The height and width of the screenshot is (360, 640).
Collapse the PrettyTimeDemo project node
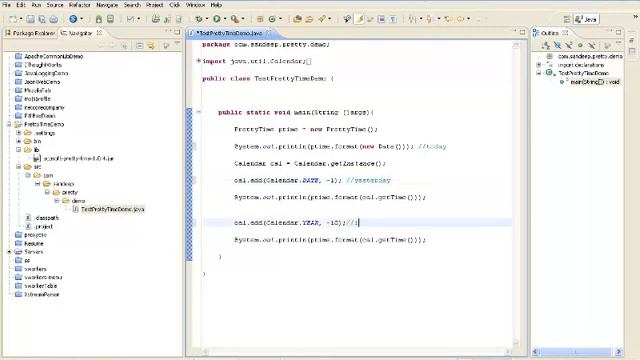(9, 124)
